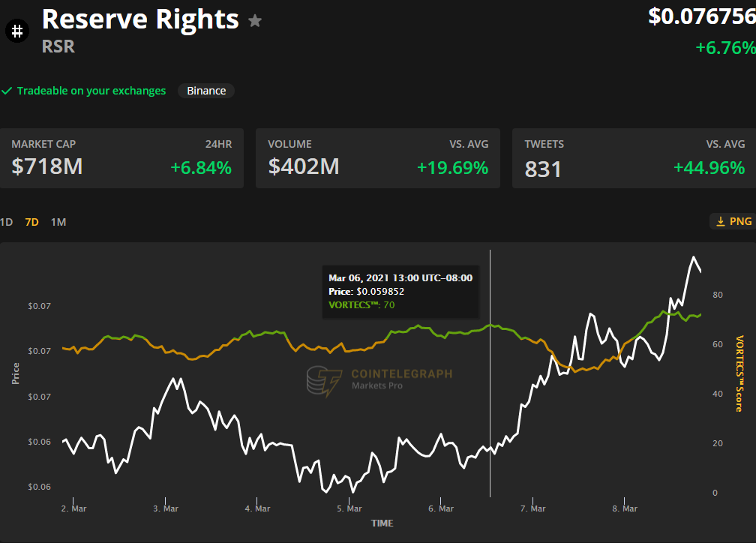The width and height of the screenshot is (756, 543).
Task: Open the Binance exchange tag
Action: click(206, 91)
